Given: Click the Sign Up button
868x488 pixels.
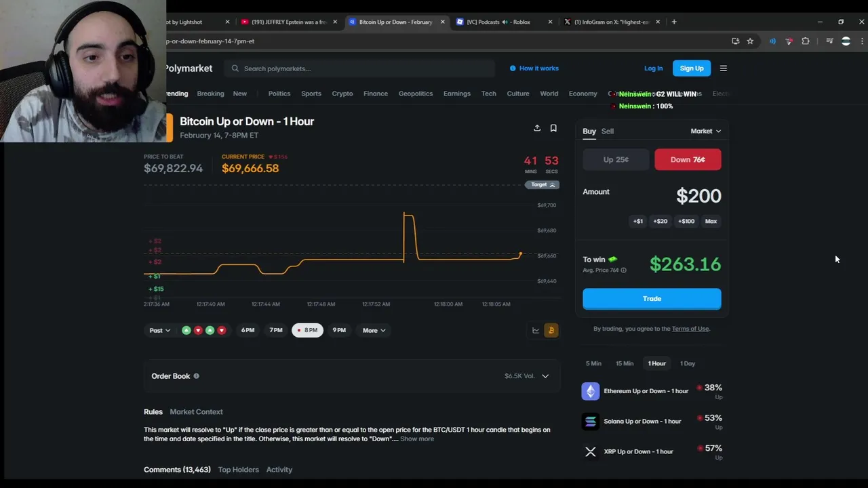Looking at the screenshot, I should (692, 68).
